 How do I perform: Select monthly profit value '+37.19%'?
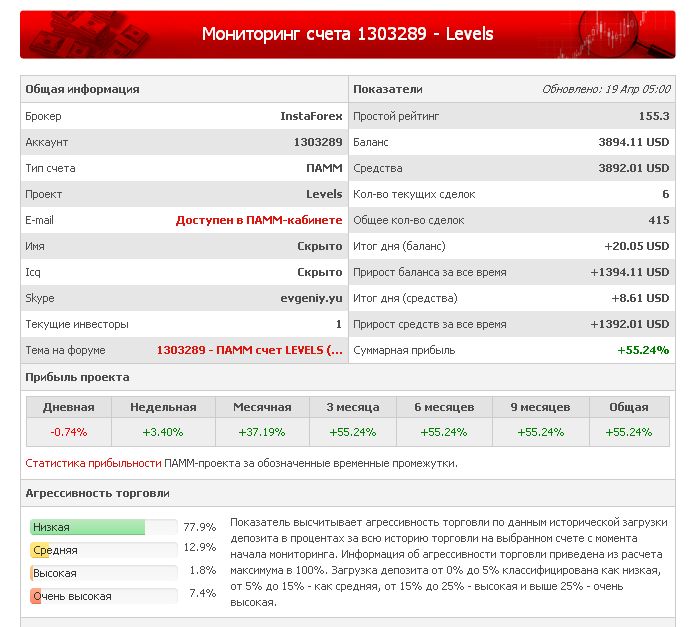click(x=262, y=432)
